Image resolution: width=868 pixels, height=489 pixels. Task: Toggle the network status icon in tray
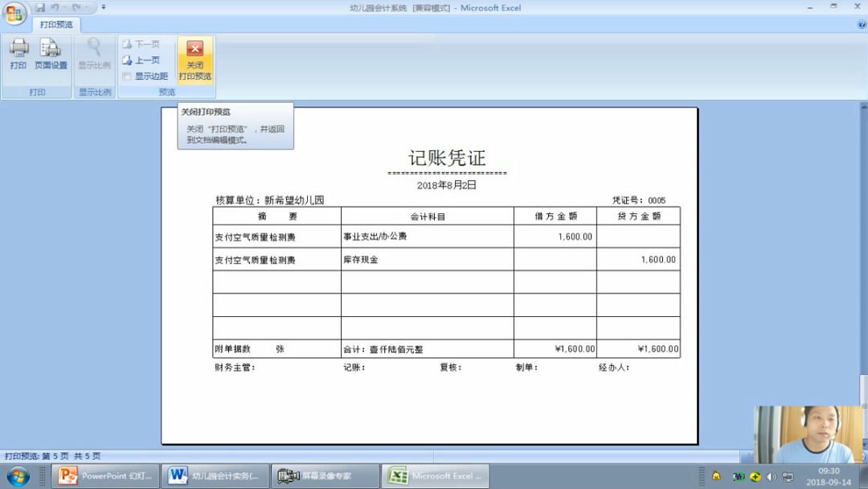(789, 476)
